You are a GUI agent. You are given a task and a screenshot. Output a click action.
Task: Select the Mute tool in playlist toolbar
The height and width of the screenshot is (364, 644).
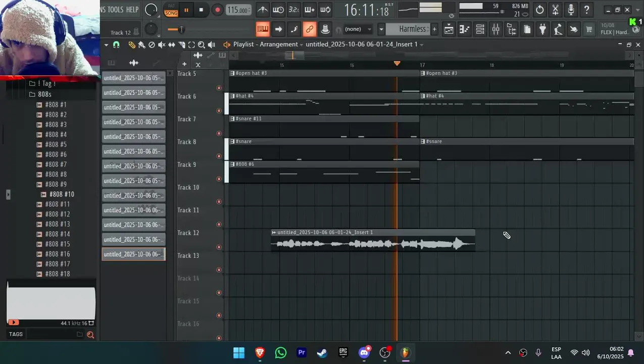coord(162,45)
